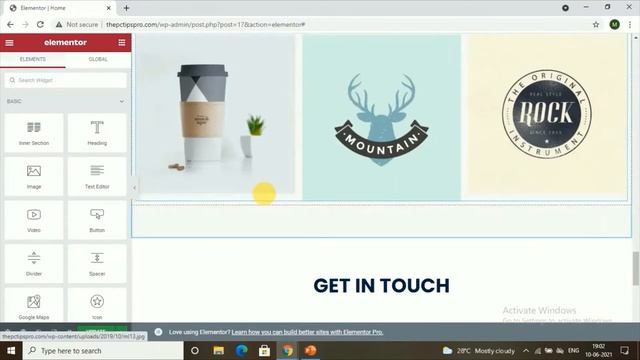Select the Icon widget
The image size is (640, 360).
click(x=97, y=305)
